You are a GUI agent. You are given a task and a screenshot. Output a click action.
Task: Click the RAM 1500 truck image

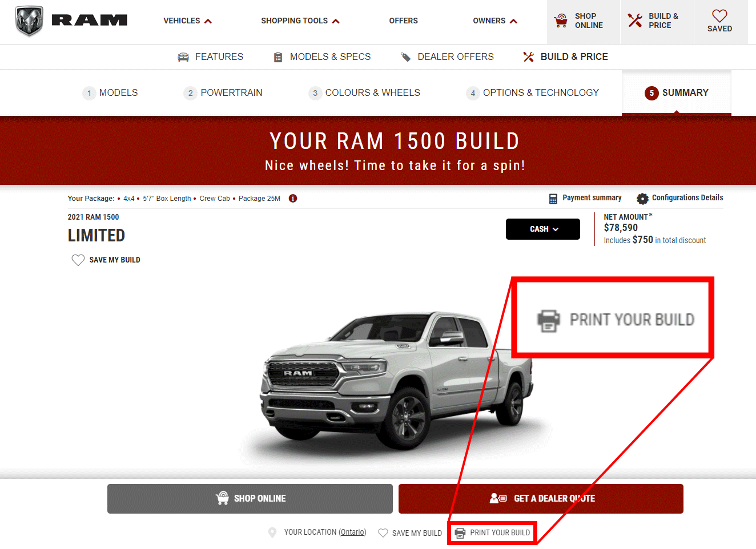pyautogui.click(x=397, y=380)
